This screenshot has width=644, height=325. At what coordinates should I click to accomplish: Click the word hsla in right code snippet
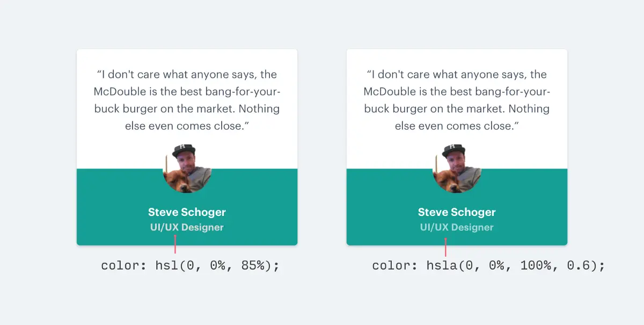(441, 266)
